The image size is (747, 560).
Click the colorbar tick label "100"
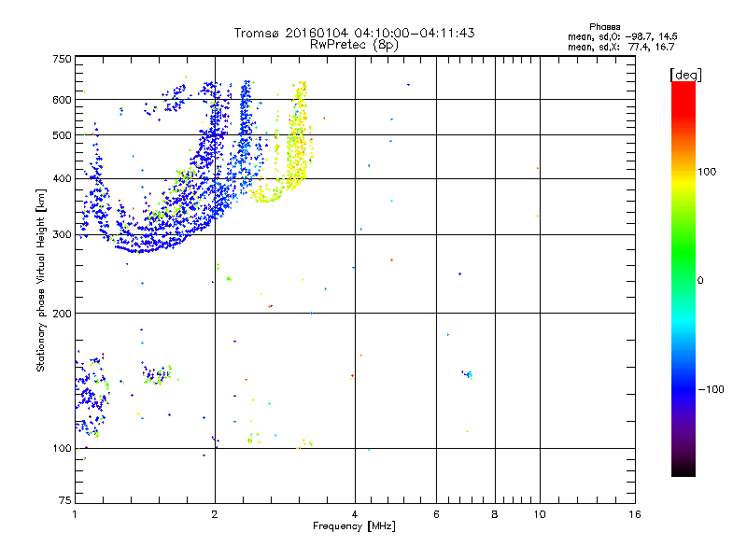pyautogui.click(x=707, y=172)
